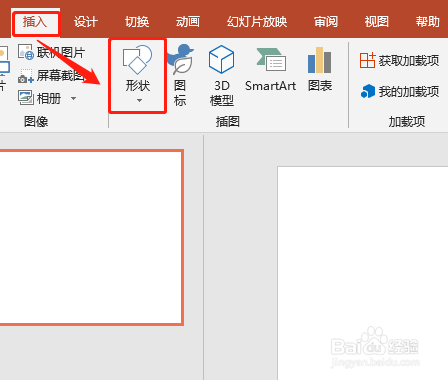Click the 屏幕截图 screenshot icon

tap(25, 76)
